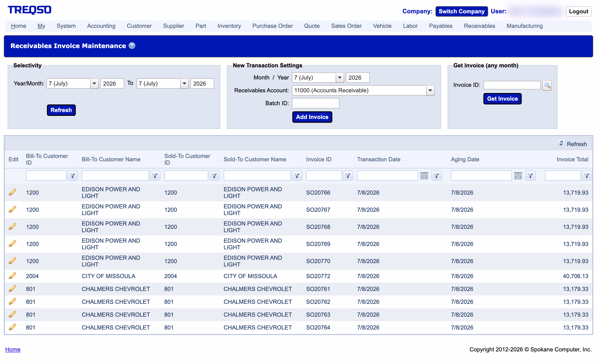
Task: Open the Purchase Order menu
Action: (x=273, y=26)
